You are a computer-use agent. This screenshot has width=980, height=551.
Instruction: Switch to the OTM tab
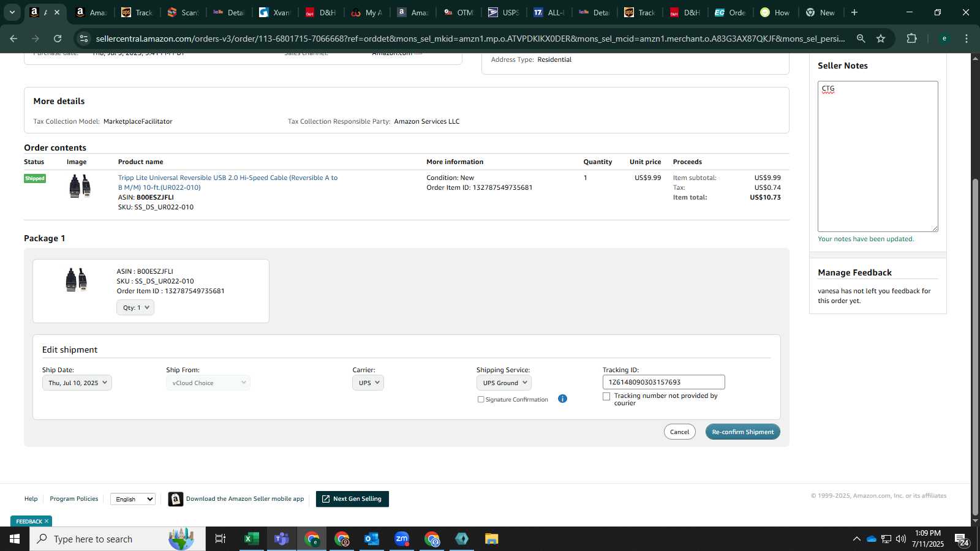(x=458, y=12)
